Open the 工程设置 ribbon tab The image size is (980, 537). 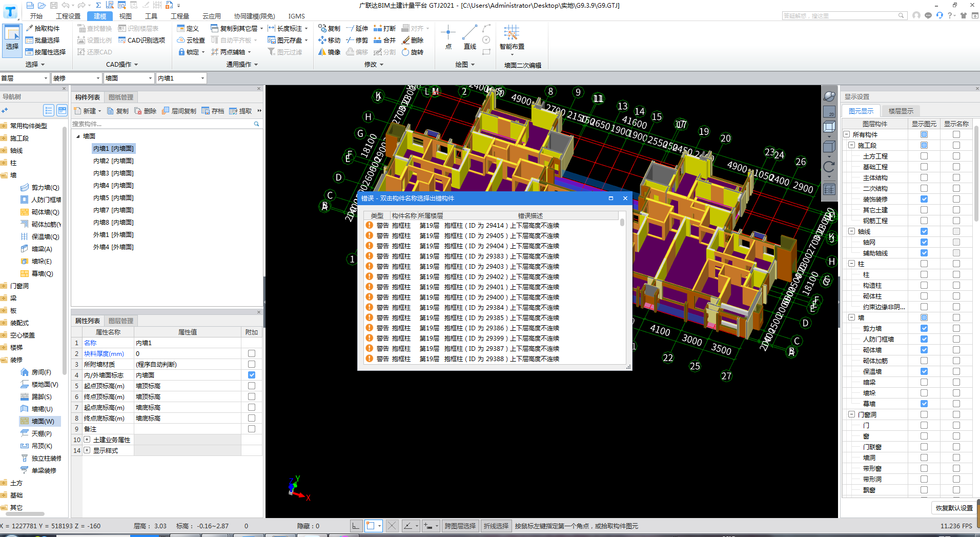click(68, 16)
